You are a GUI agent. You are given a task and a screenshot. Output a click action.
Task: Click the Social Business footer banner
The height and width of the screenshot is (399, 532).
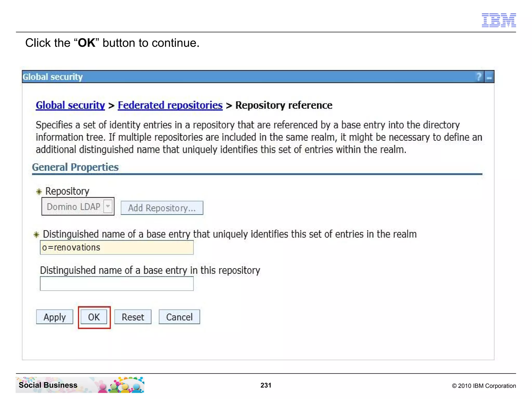pos(80,385)
